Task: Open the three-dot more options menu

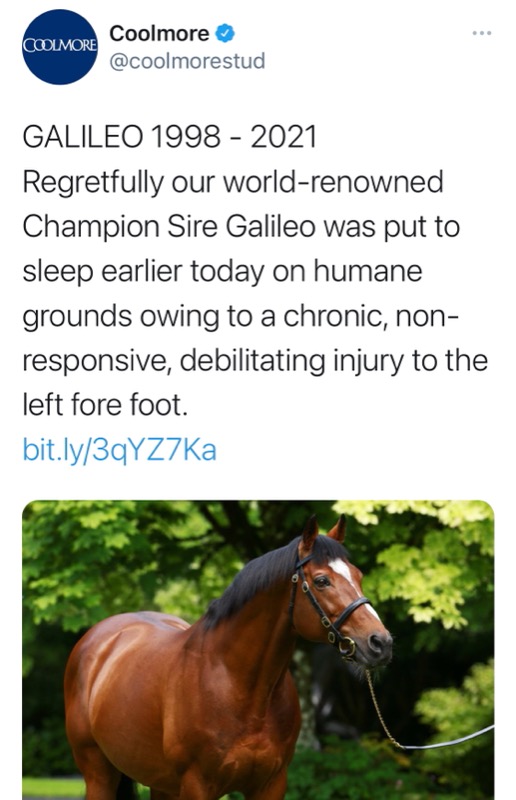Action: (481, 33)
